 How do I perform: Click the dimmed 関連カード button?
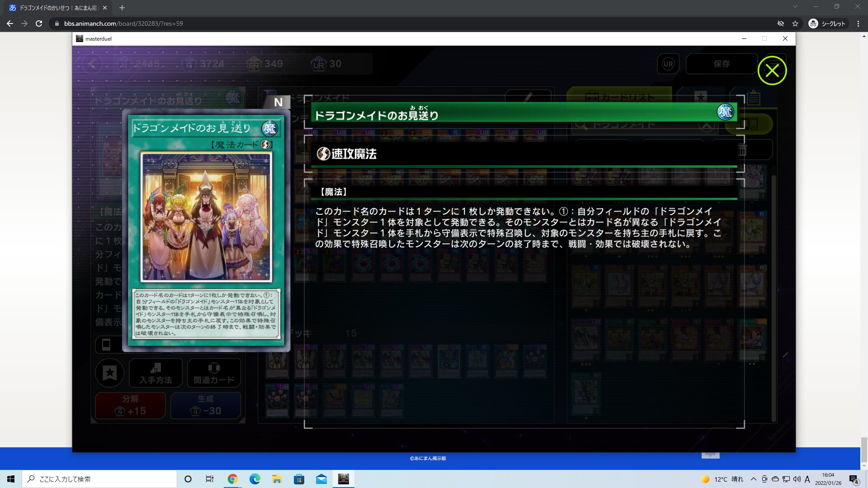point(214,373)
